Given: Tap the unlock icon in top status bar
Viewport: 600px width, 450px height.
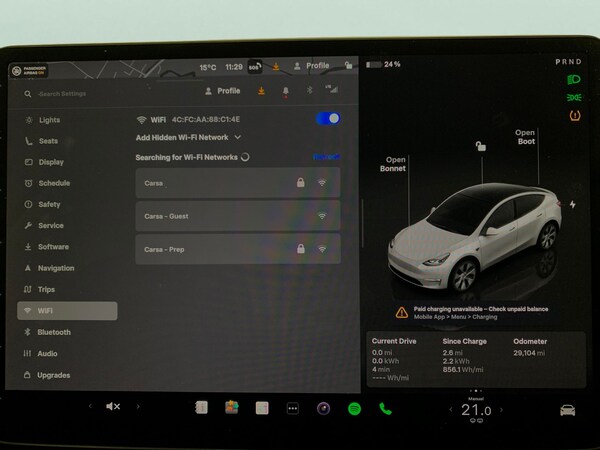Looking at the screenshot, I should [x=348, y=65].
